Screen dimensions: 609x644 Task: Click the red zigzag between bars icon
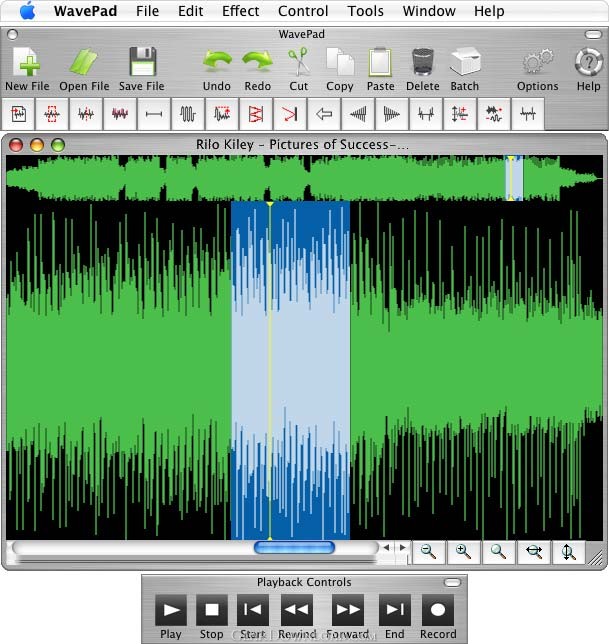pyautogui.click(x=256, y=114)
